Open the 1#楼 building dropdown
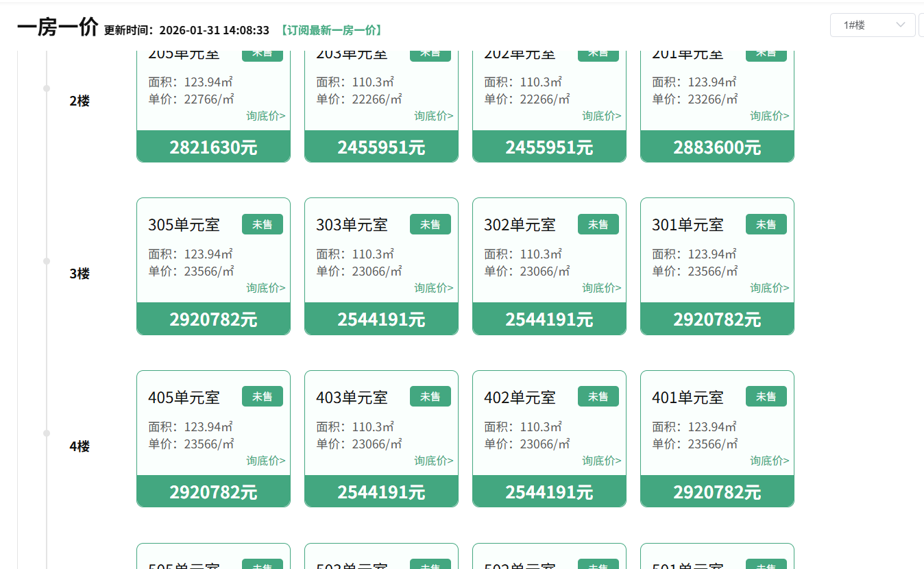Viewport: 924px width, 569px height. pos(872,25)
